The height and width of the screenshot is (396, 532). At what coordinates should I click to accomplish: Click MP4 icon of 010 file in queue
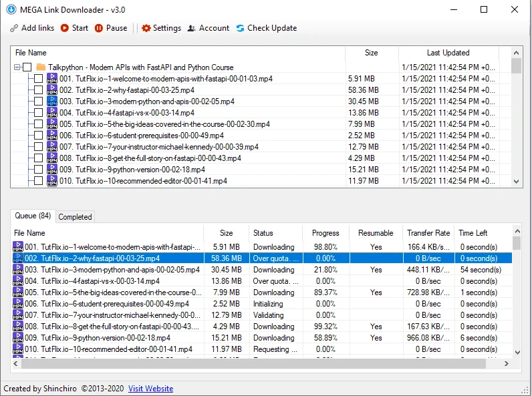pos(18,349)
